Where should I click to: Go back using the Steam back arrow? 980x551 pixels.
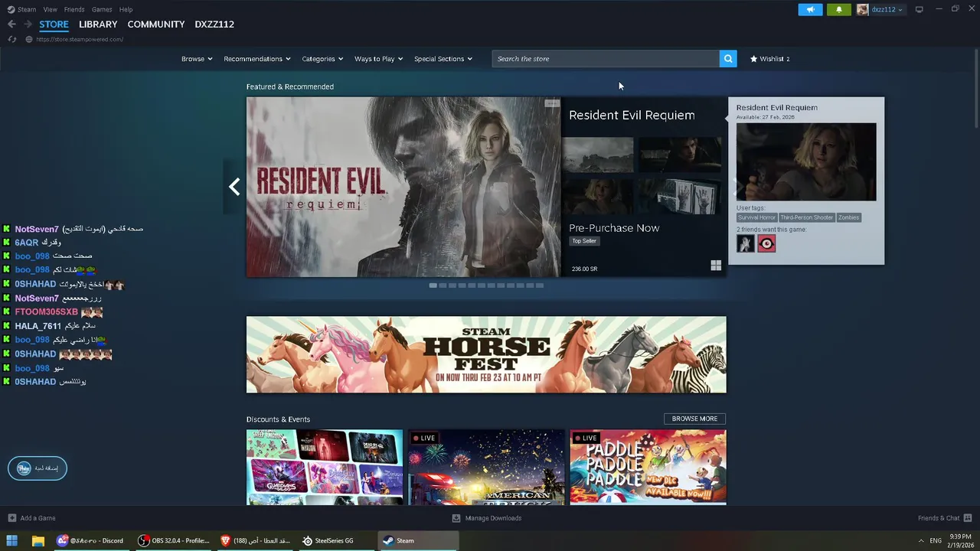(11, 24)
